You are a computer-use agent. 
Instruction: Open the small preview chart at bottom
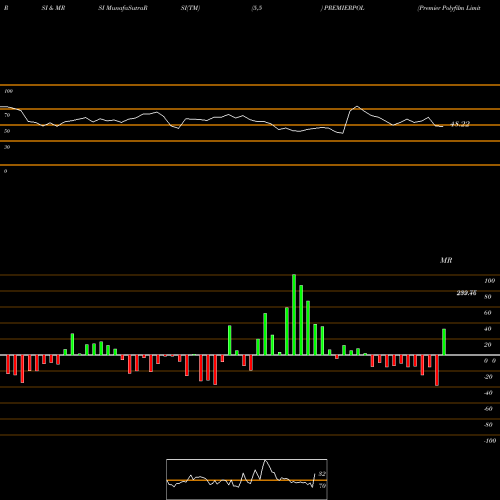[x=247, y=479]
